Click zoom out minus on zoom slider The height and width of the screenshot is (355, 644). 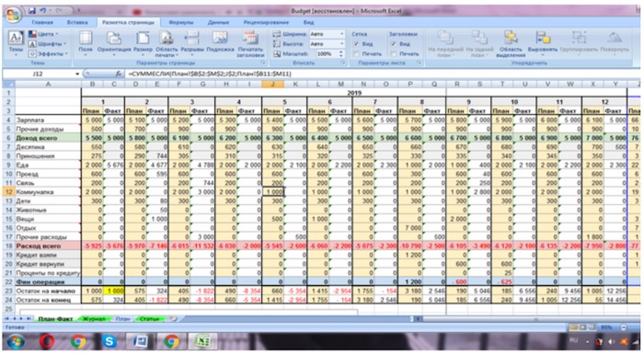pos(623,327)
